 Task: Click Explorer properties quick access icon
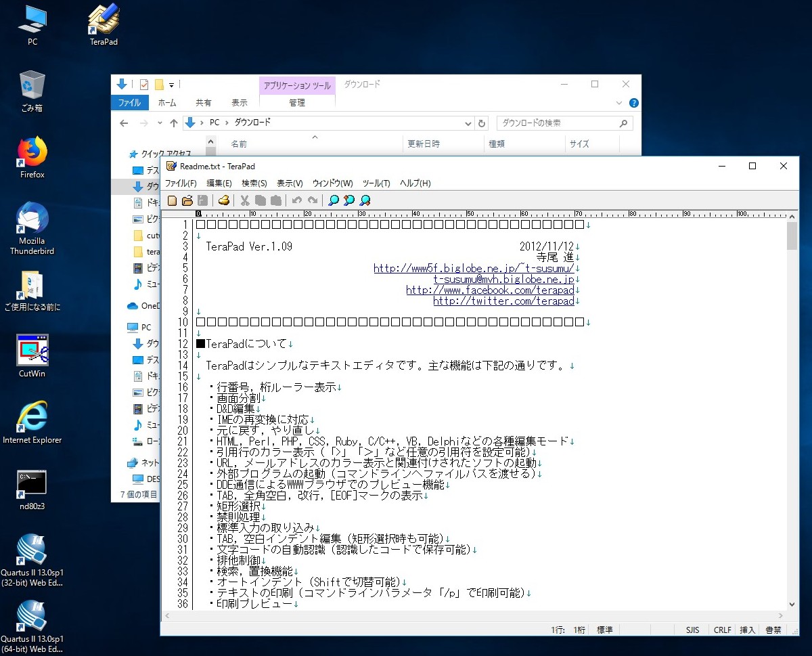(144, 85)
